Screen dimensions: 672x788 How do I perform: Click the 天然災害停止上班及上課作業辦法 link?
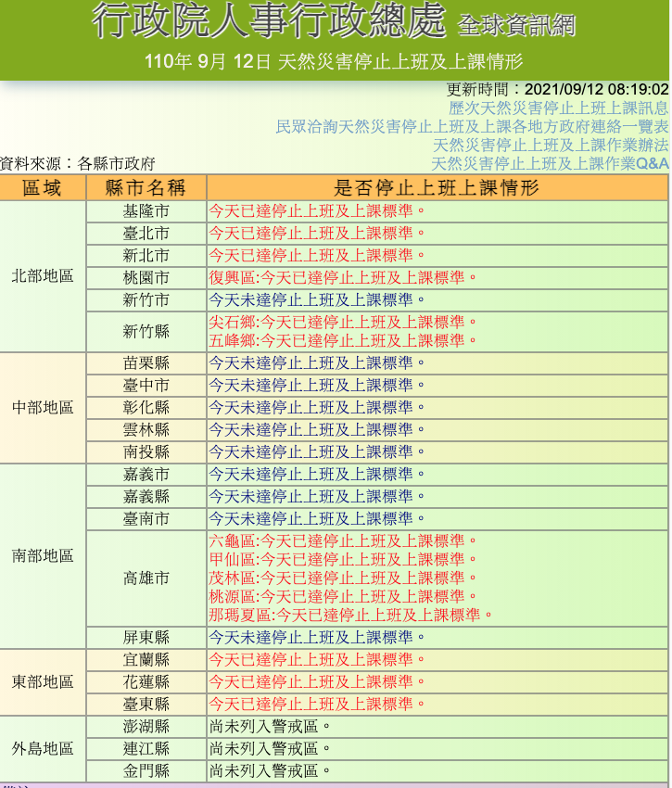[x=550, y=145]
